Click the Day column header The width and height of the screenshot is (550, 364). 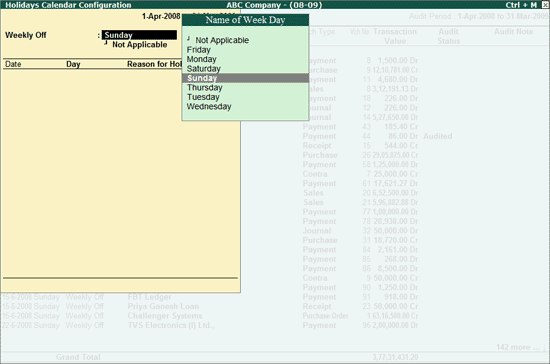(73, 64)
